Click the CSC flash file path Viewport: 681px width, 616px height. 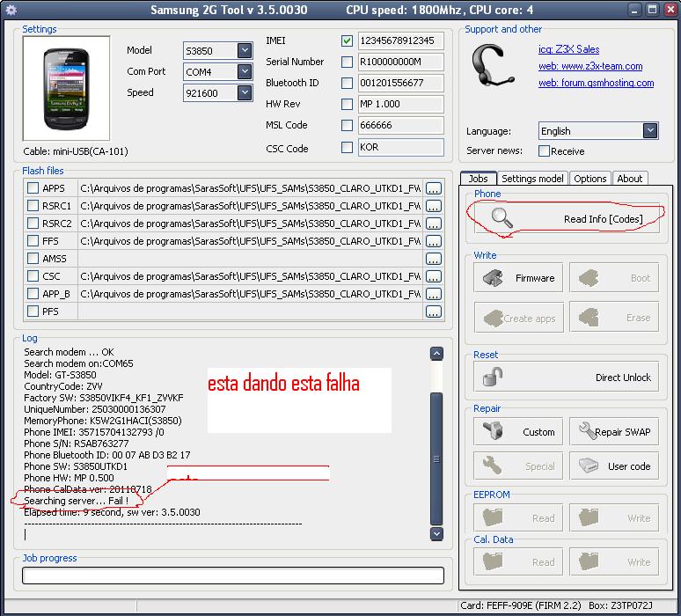click(x=250, y=275)
